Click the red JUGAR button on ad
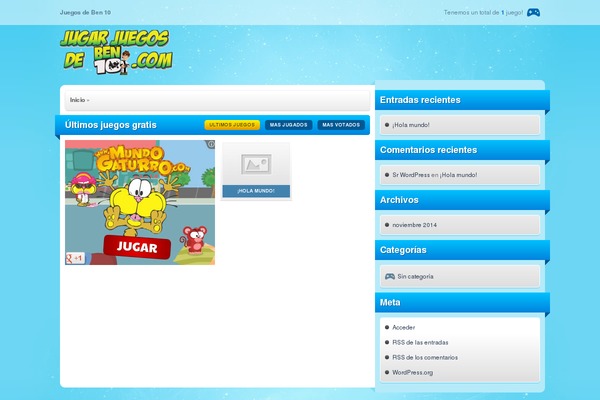The image size is (600, 400). click(x=137, y=247)
